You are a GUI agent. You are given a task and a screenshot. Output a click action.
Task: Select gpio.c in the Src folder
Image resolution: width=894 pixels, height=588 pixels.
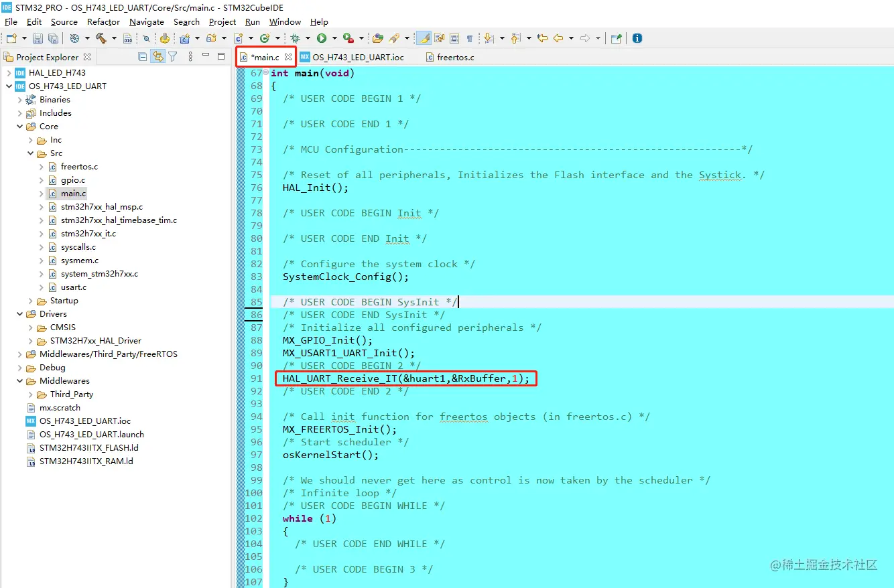pyautogui.click(x=73, y=180)
